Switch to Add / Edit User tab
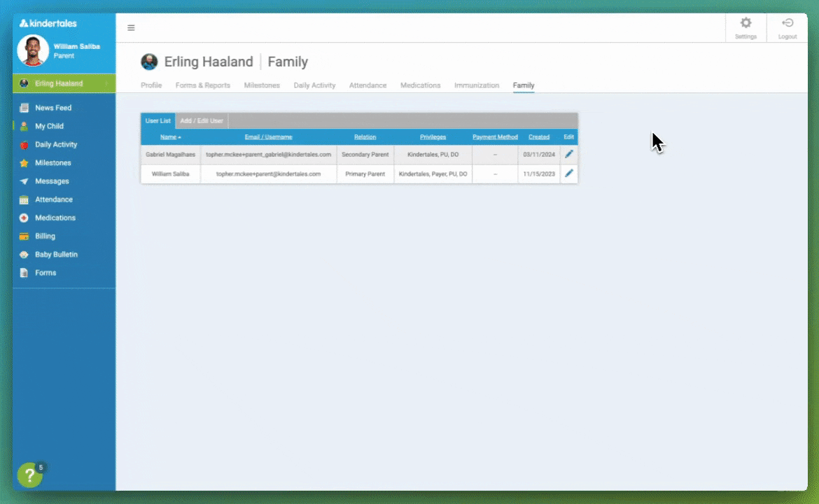 [202, 121]
